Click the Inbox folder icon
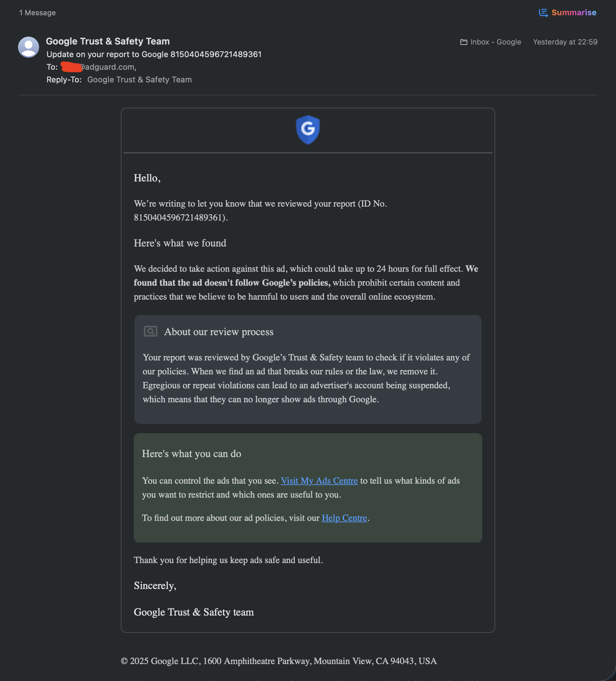This screenshot has height=681, width=616. click(x=464, y=42)
